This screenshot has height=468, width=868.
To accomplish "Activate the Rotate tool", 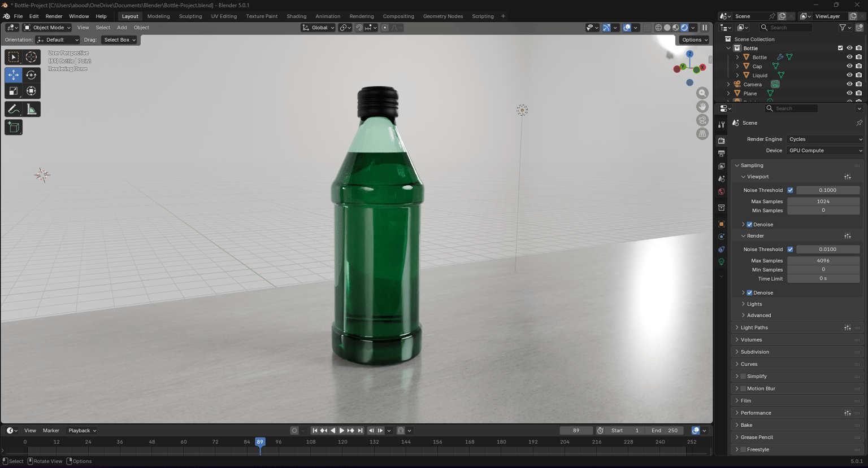I will tap(31, 75).
